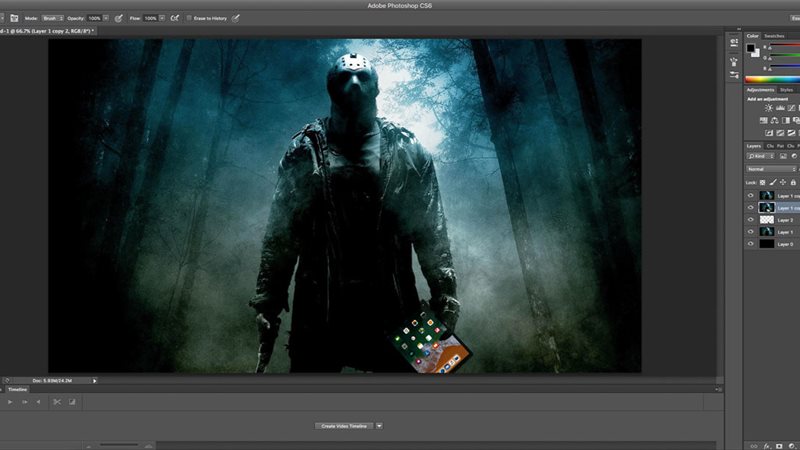The height and width of the screenshot is (450, 800).
Task: Lock all with padlock icon
Action: pos(793,182)
